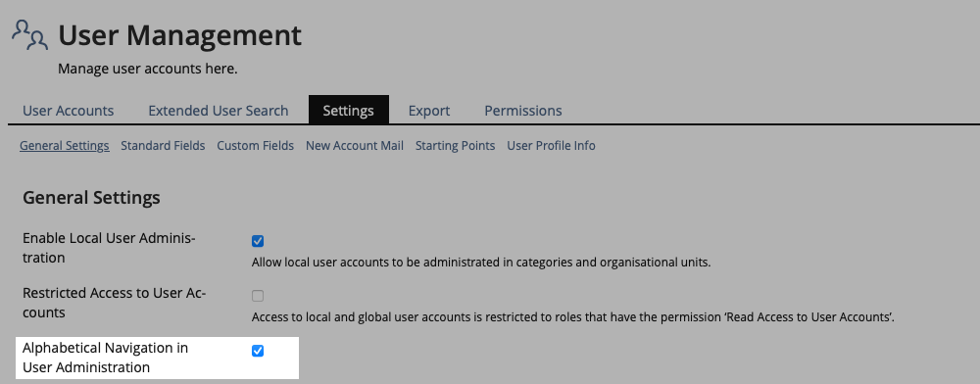Open General Settings sub-tab link
The width and height of the screenshot is (980, 384).
[65, 146]
